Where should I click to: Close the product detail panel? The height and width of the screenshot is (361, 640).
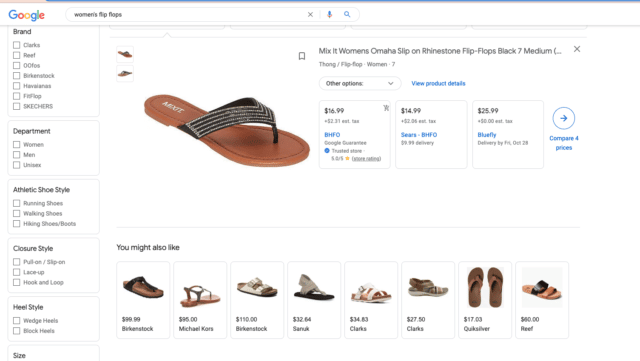(577, 49)
